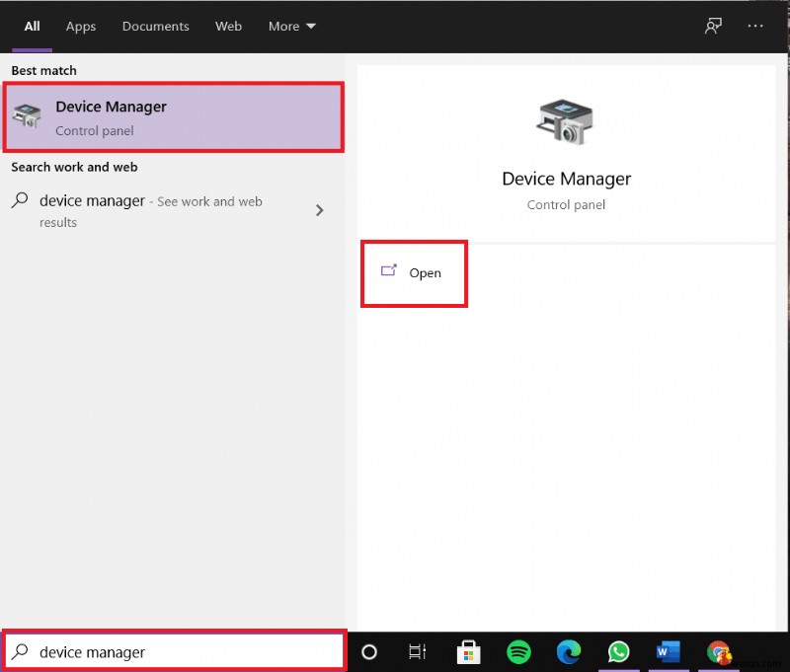Click the feedback person icon in top bar
This screenshot has height=672, width=790.
pos(713,26)
